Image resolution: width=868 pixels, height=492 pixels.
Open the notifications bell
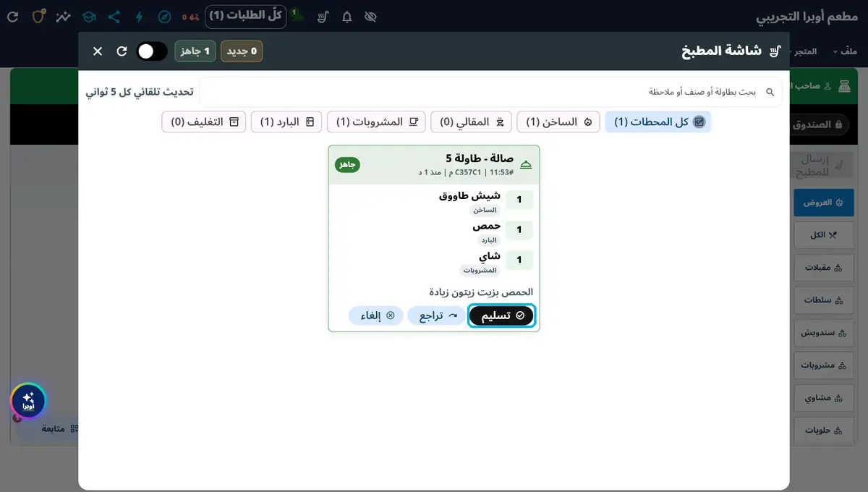347,16
